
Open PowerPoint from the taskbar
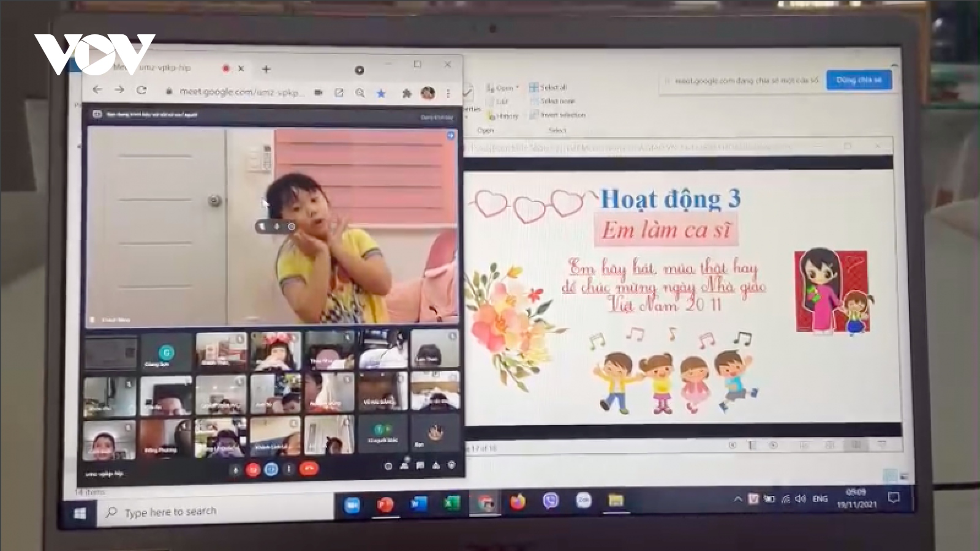(x=385, y=505)
